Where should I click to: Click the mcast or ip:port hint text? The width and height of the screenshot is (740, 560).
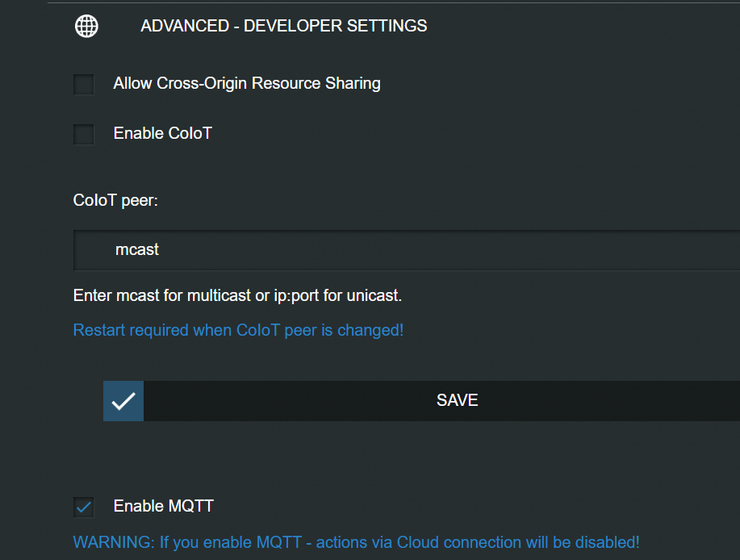[x=237, y=295]
